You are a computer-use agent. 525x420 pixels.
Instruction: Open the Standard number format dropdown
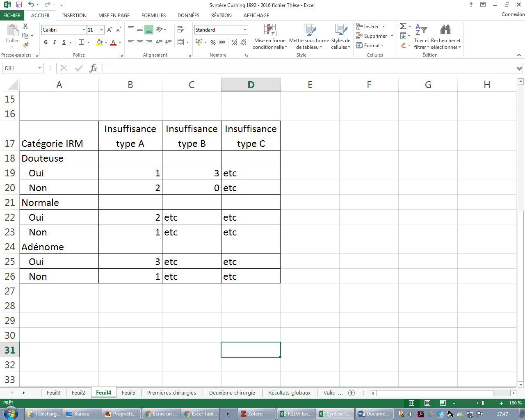point(245,30)
